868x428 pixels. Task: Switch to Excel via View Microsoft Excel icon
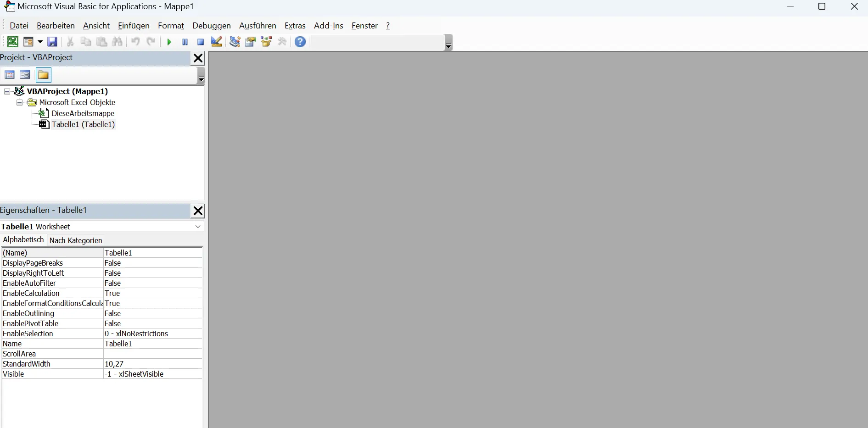[x=12, y=42]
